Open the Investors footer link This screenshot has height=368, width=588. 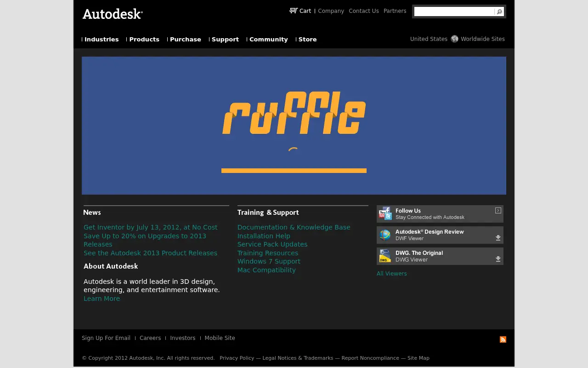(x=183, y=338)
